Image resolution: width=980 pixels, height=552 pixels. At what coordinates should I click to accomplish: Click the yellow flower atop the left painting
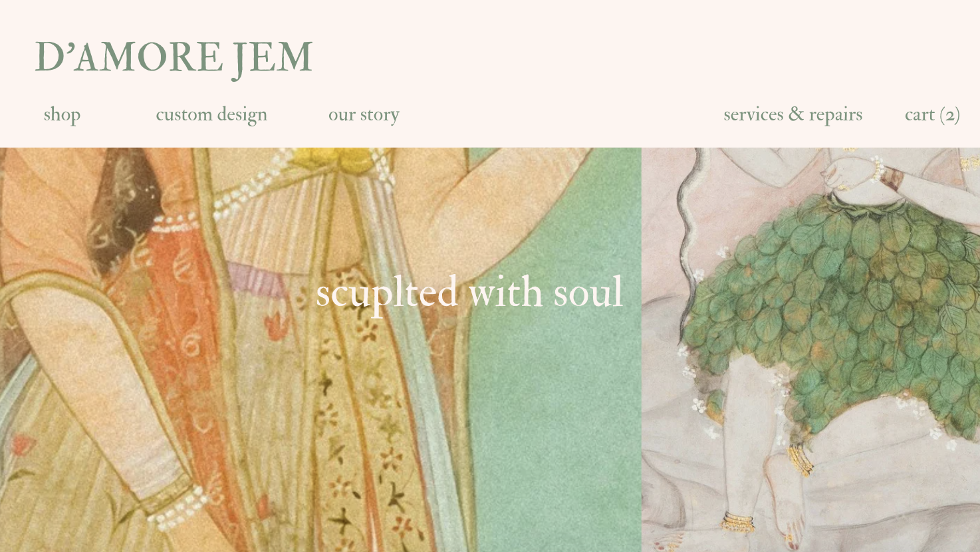(x=332, y=158)
